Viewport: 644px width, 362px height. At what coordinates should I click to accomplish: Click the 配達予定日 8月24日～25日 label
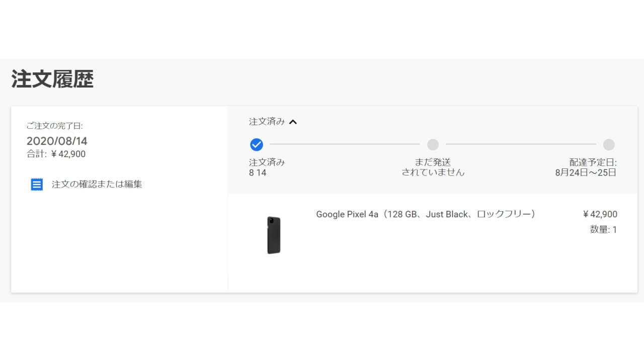[x=586, y=167]
